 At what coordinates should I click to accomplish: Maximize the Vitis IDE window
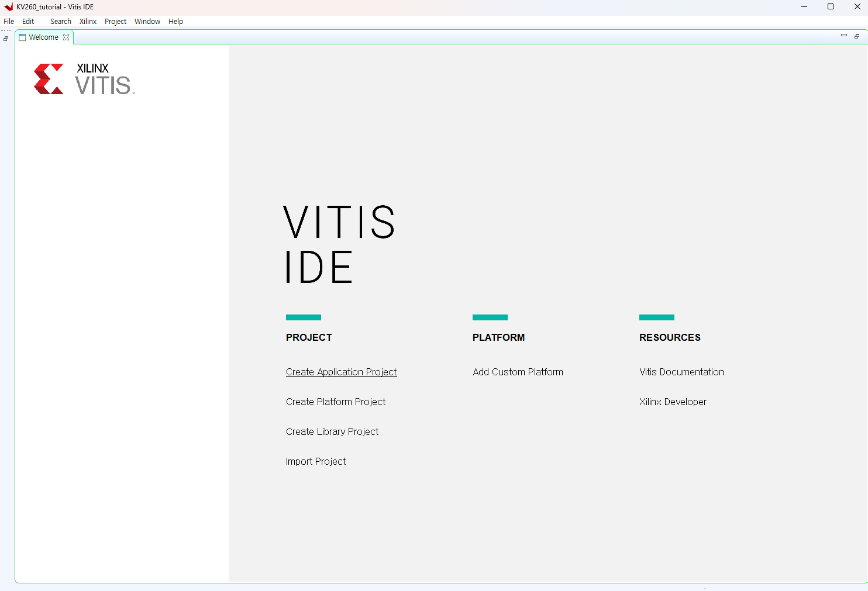coord(831,7)
